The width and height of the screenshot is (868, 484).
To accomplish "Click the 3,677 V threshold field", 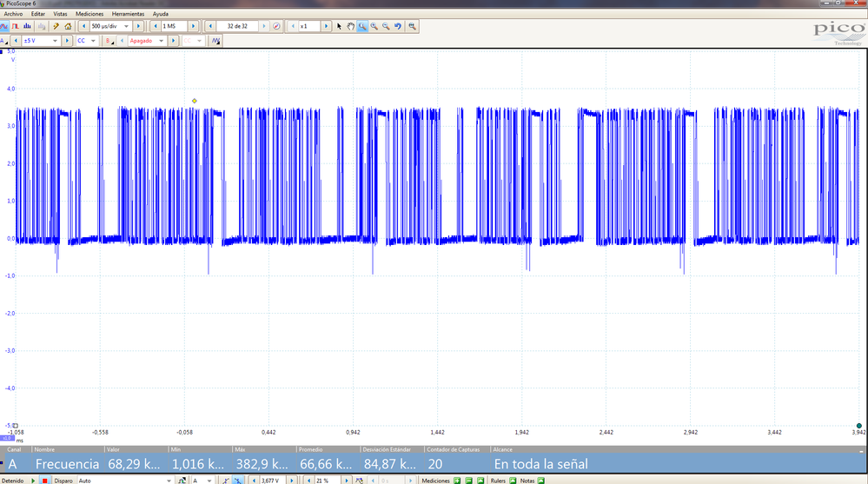I will (x=272, y=481).
